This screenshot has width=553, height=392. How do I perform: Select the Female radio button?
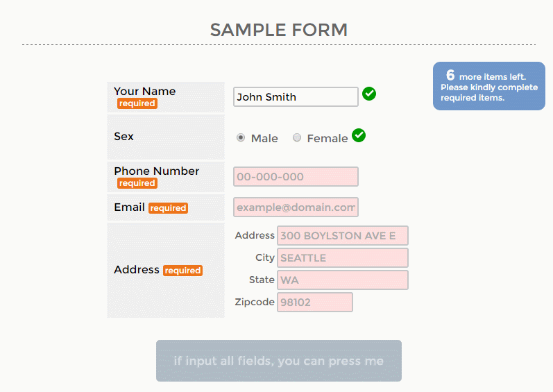click(x=297, y=137)
